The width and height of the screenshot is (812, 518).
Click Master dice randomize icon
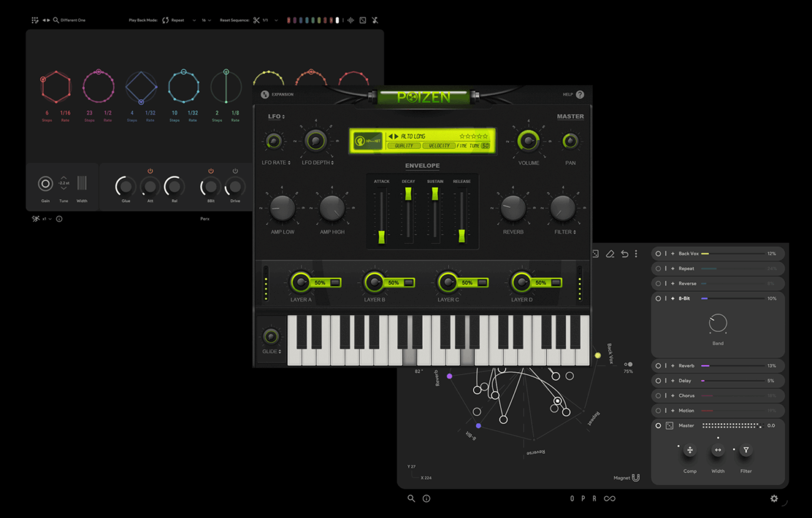click(670, 426)
